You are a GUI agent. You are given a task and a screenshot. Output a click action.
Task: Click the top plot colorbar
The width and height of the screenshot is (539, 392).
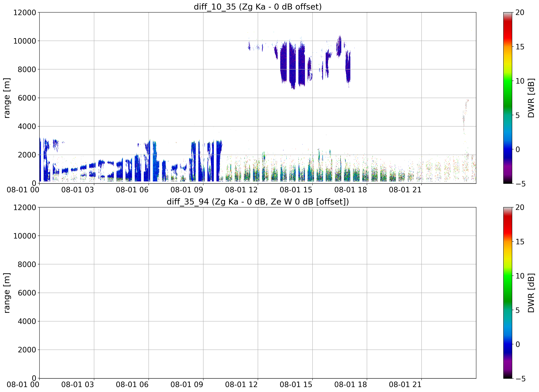pyautogui.click(x=508, y=98)
